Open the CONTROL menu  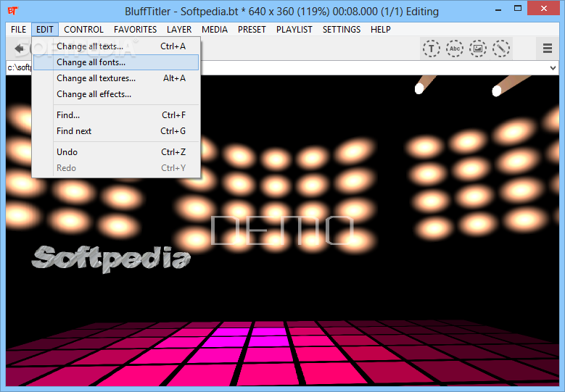83,30
